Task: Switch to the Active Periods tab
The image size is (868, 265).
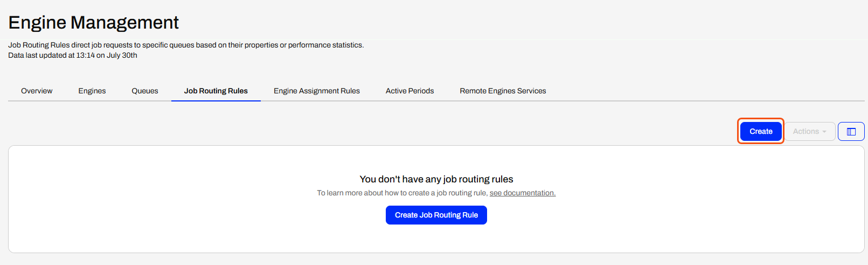Action: pyautogui.click(x=410, y=91)
